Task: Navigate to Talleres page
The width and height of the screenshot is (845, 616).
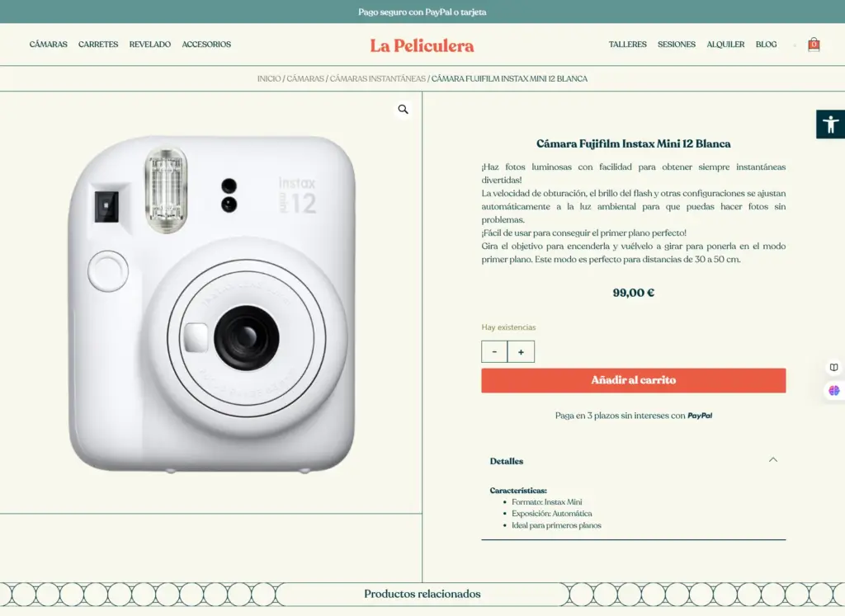Action: (x=628, y=45)
